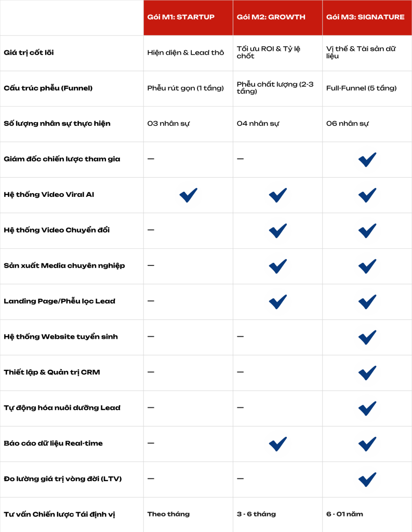Click M3 checkmark for Sản xuất Media
Screen dimensions: 412x532
pyautogui.click(x=367, y=266)
